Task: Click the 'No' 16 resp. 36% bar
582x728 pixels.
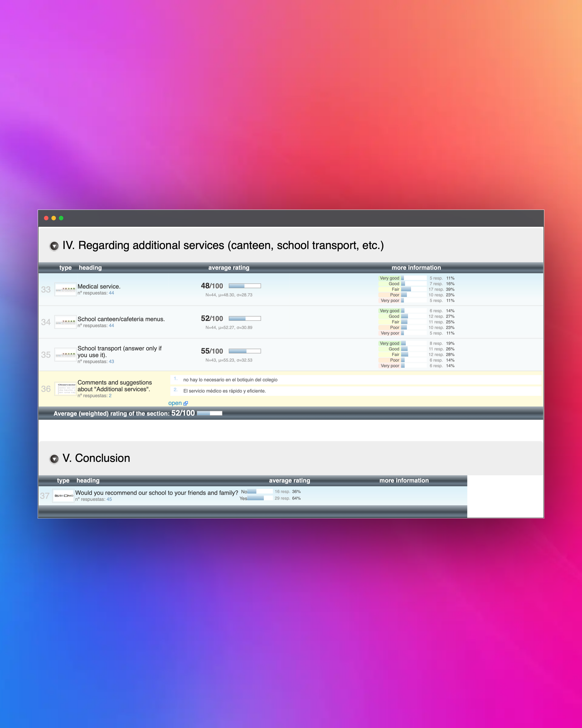Action: 260,492
